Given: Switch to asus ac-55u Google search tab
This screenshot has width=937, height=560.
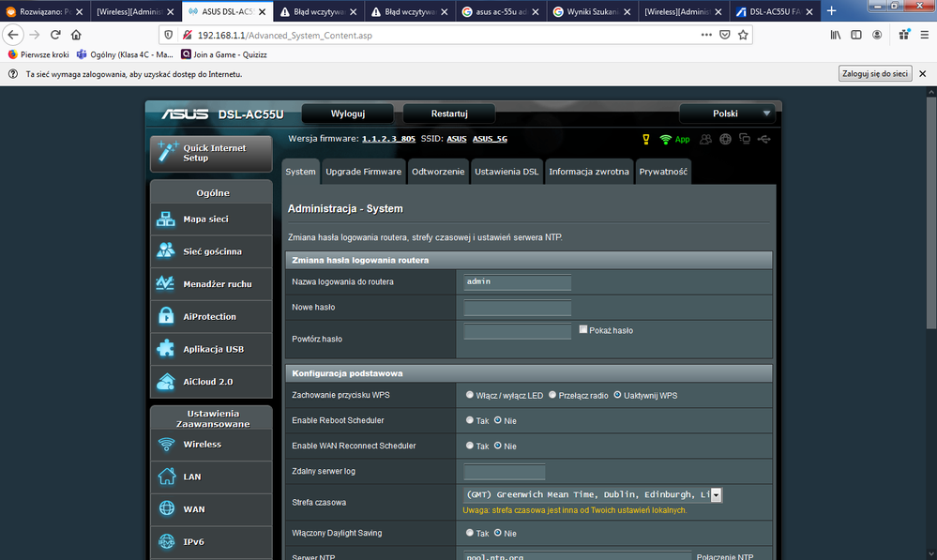Looking at the screenshot, I should [501, 11].
